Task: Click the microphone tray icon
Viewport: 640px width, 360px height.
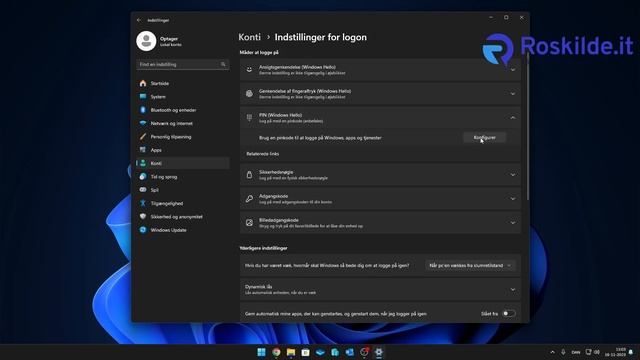Action: tap(563, 352)
